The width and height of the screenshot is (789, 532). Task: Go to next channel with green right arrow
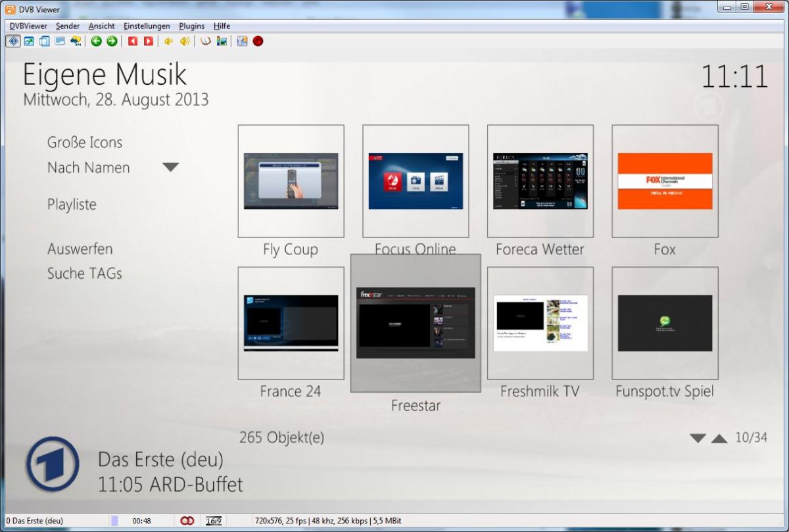112,41
